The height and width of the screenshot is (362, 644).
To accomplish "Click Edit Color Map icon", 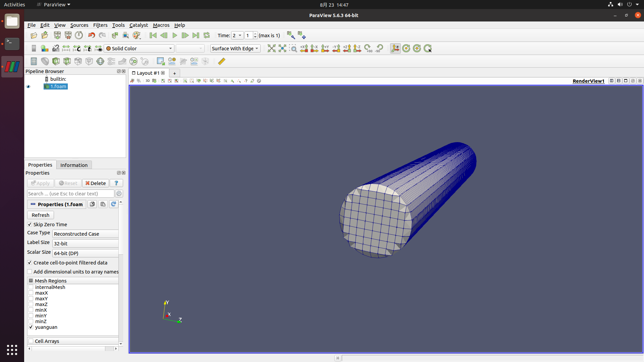I will 45,49.
